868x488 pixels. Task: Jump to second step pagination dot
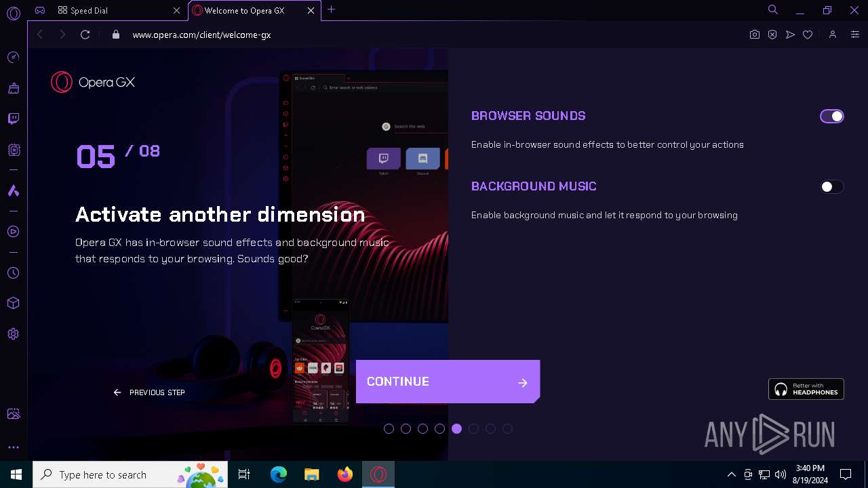[406, 428]
